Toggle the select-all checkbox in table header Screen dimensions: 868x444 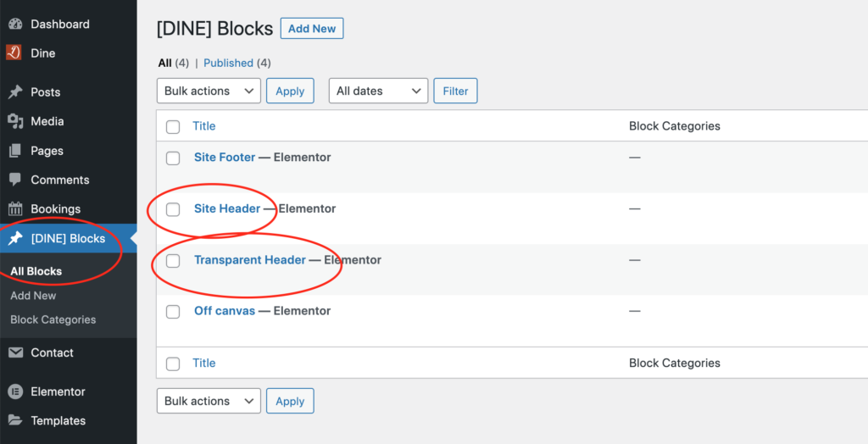[x=173, y=127]
